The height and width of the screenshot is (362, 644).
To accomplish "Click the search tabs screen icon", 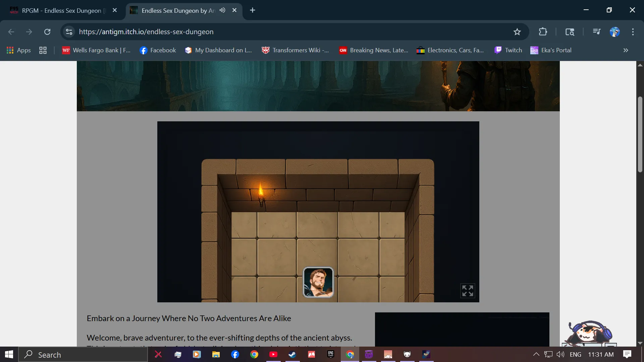I will [x=570, y=32].
